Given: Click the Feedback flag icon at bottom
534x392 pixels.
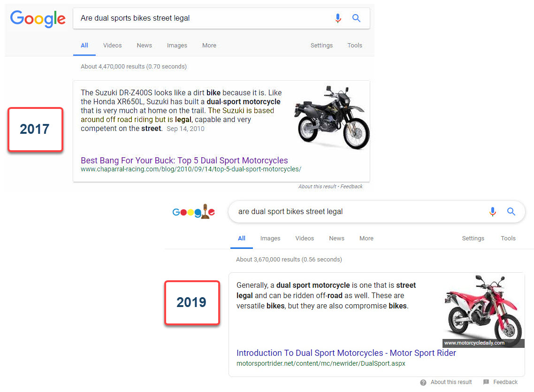Looking at the screenshot, I should 486,382.
